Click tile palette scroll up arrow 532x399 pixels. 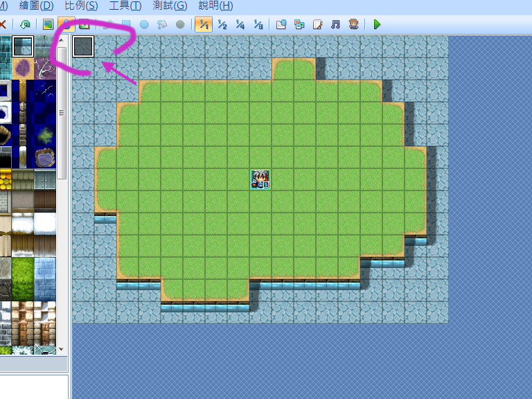point(62,40)
